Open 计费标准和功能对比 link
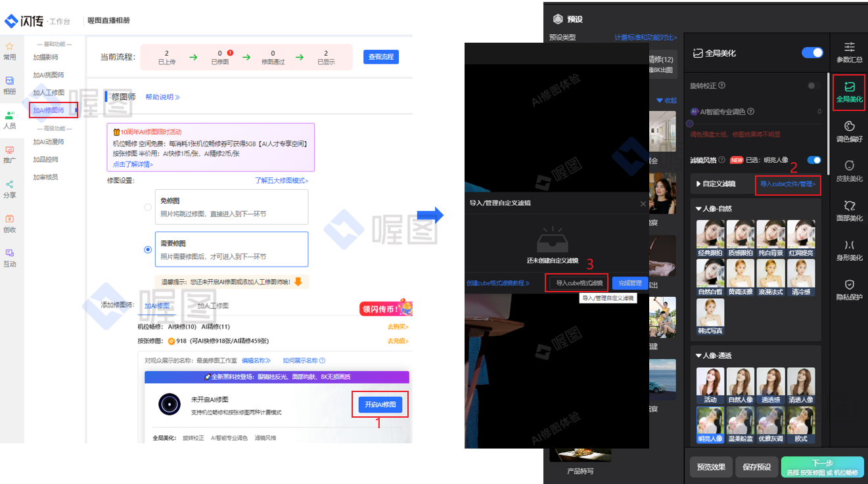This screenshot has width=868, height=484. point(647,37)
